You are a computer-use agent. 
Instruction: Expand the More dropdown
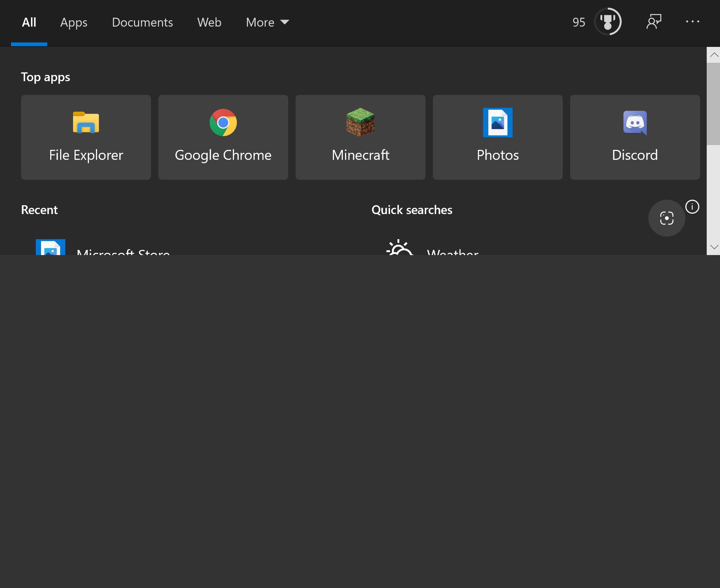point(268,23)
